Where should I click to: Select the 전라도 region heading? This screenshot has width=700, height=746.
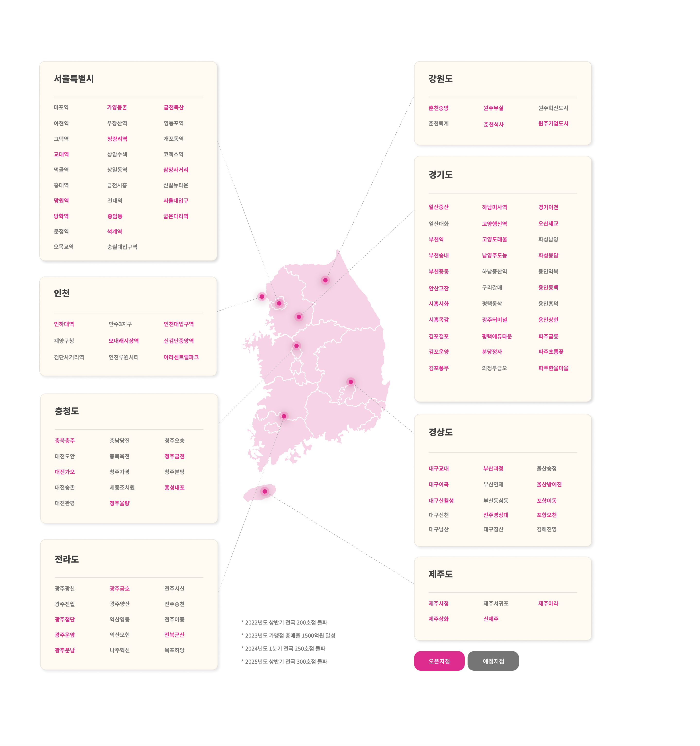coord(67,559)
